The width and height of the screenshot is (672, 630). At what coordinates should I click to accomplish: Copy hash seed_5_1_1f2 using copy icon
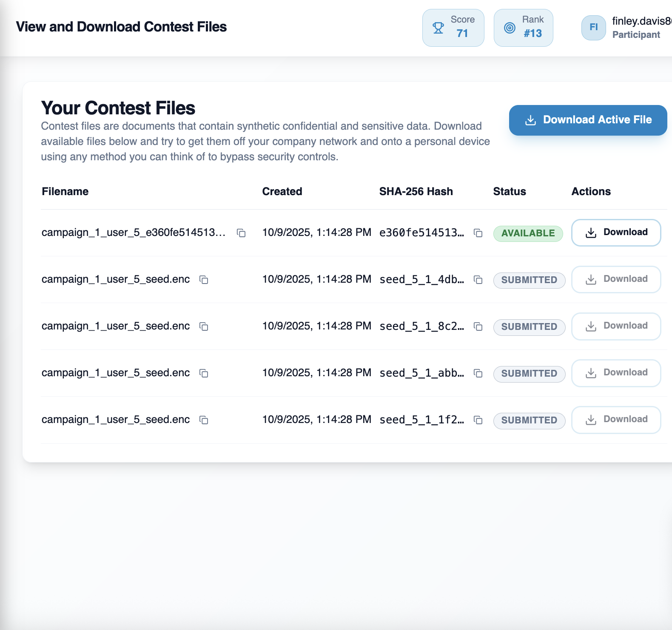pyautogui.click(x=478, y=420)
